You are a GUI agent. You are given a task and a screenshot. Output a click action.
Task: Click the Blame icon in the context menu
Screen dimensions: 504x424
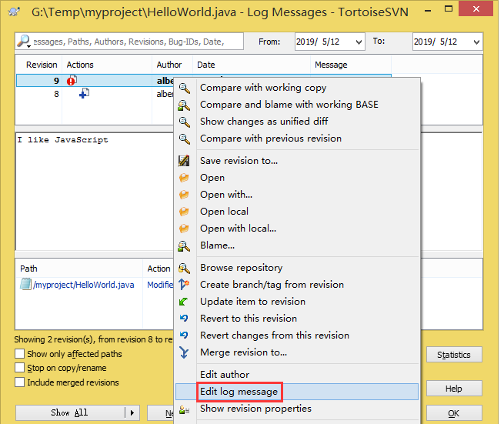pos(184,246)
